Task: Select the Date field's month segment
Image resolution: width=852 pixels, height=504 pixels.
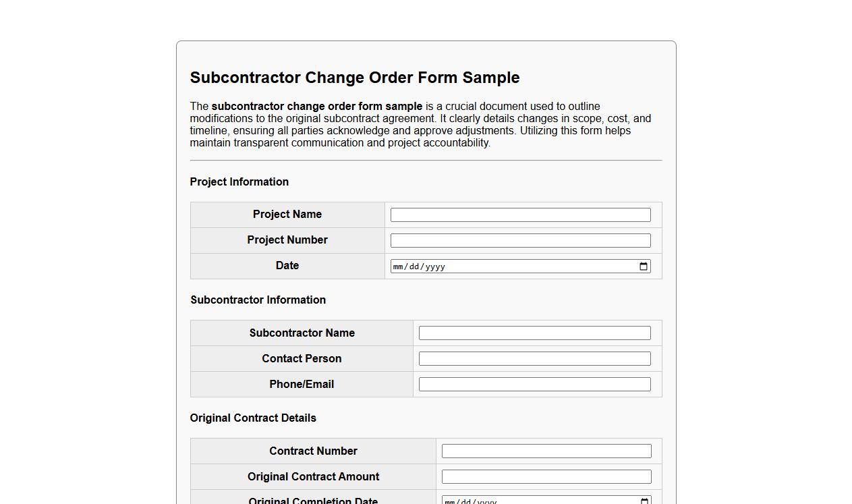Action: click(x=398, y=266)
